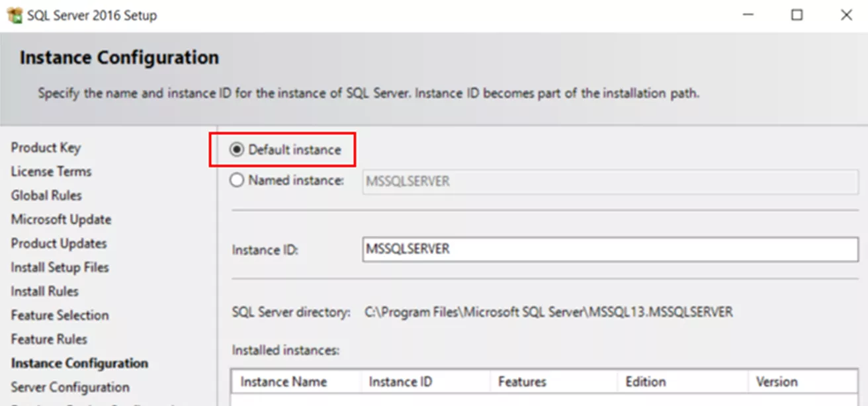Click the Version column header

(803, 382)
